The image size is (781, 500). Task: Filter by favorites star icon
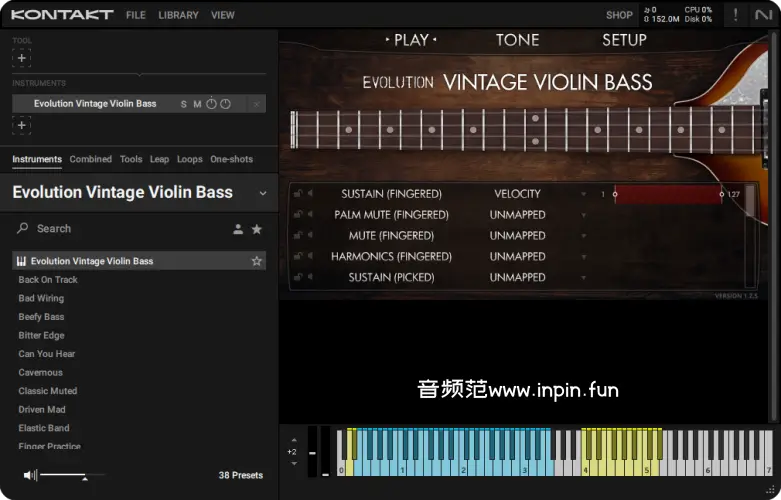click(x=257, y=229)
